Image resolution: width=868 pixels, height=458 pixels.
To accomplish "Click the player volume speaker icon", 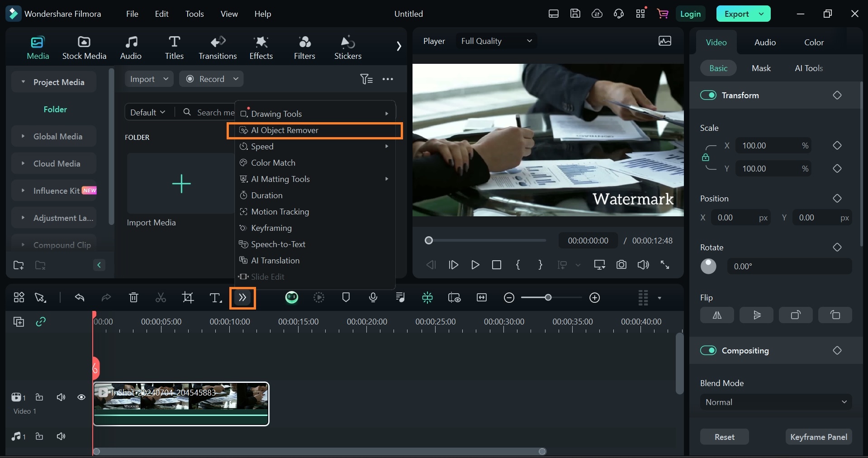I will click(643, 265).
